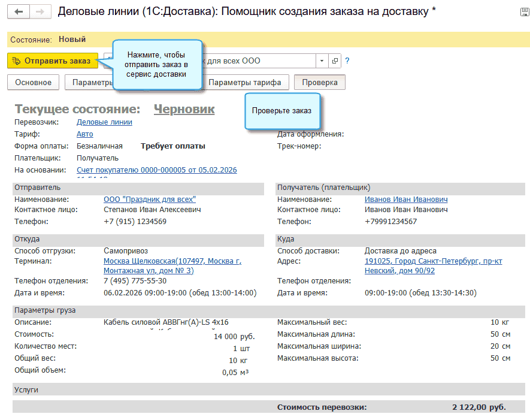
Task: Click the forward navigation arrow
Action: click(x=40, y=12)
